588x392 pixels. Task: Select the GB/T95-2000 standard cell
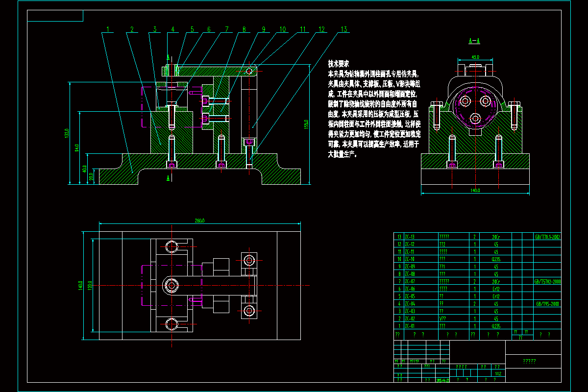(548, 304)
